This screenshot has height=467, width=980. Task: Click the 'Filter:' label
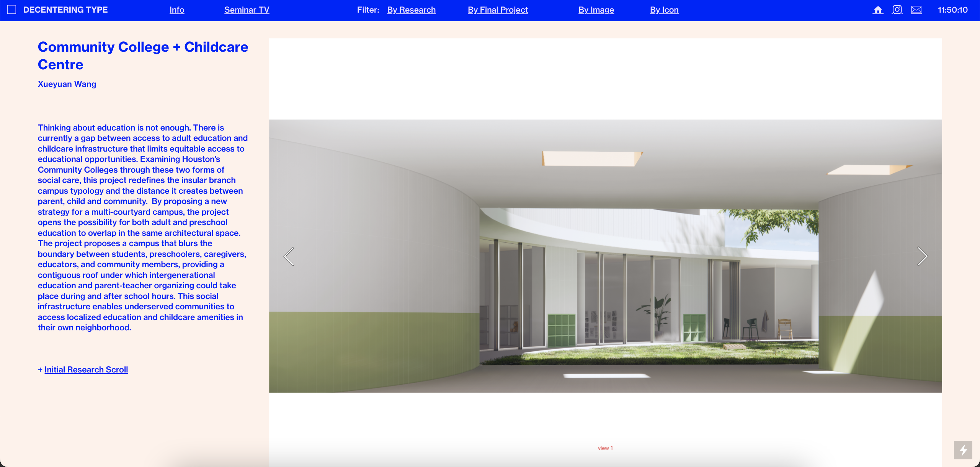pos(368,10)
